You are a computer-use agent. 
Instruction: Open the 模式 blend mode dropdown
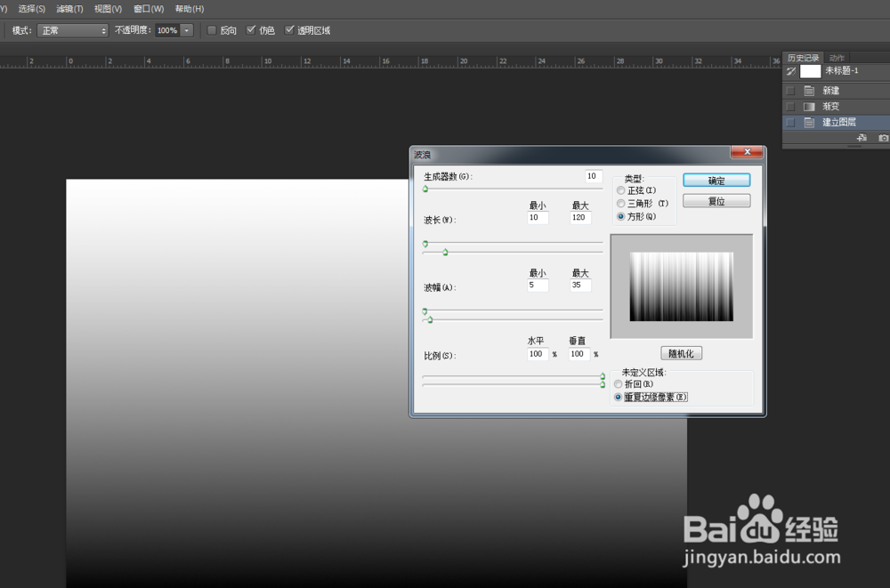point(73,30)
